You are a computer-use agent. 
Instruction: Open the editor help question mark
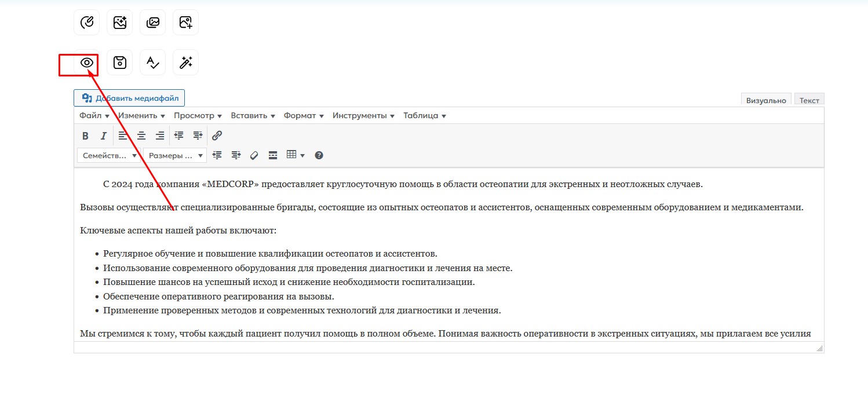[319, 155]
